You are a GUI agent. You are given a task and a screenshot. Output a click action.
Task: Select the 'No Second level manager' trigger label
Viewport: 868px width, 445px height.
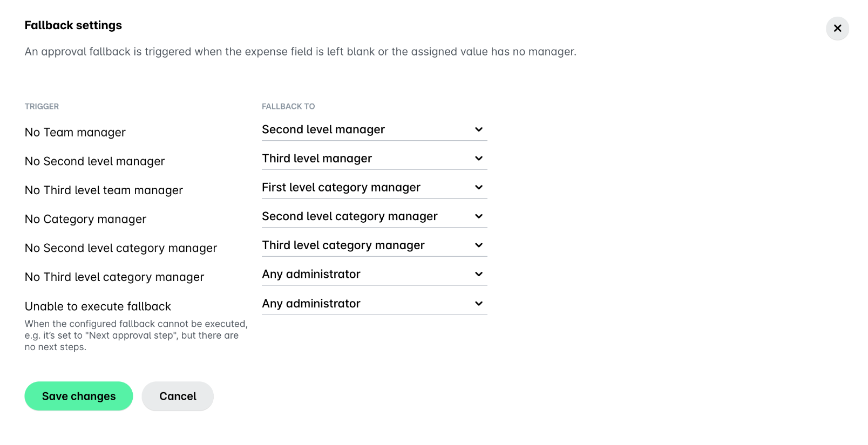[x=94, y=161]
